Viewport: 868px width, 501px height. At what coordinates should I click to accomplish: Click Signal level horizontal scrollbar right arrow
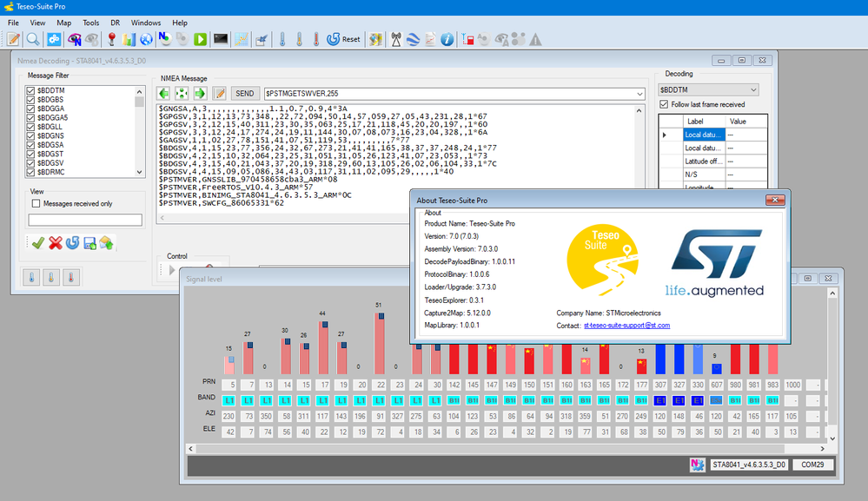(x=823, y=449)
